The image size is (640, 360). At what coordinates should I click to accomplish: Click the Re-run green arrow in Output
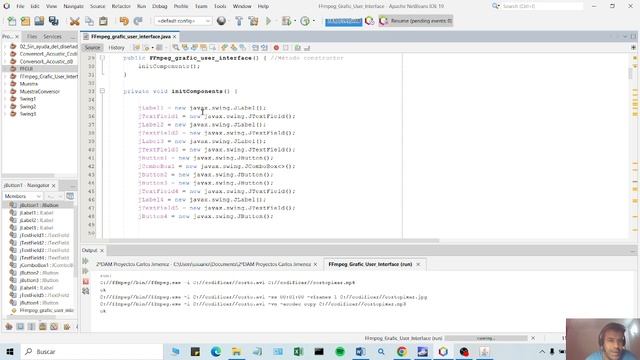(x=85, y=261)
